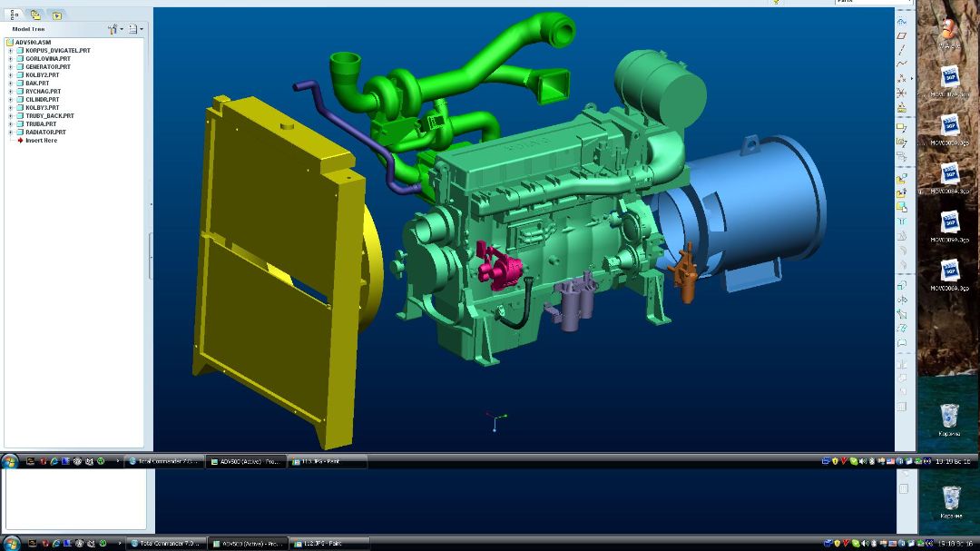This screenshot has width=980, height=551.
Task: Open the Favorites navigator tab
Action: tap(56, 15)
